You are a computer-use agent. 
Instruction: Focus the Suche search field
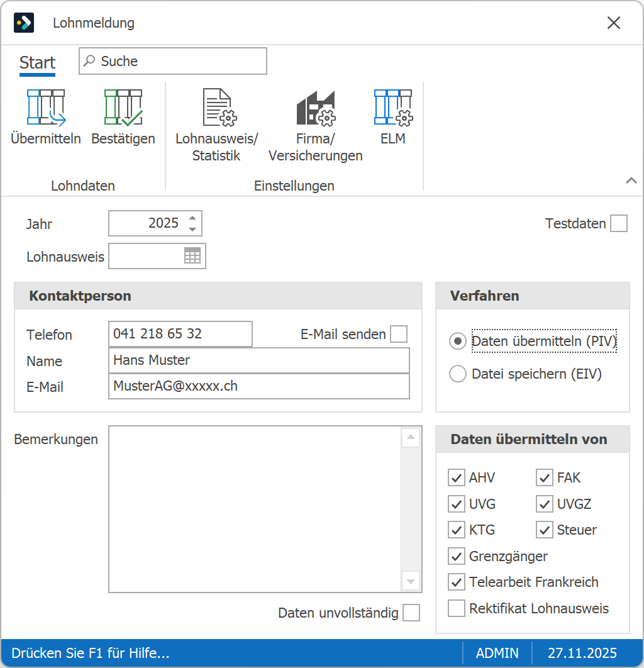pyautogui.click(x=173, y=61)
